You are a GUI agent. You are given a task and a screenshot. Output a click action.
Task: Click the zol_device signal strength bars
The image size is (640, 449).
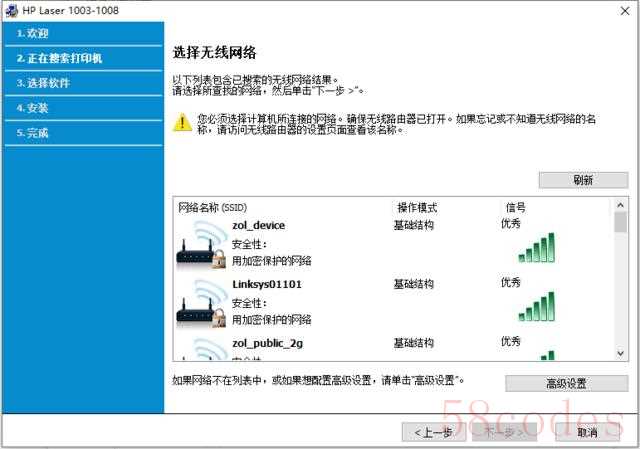(x=537, y=247)
